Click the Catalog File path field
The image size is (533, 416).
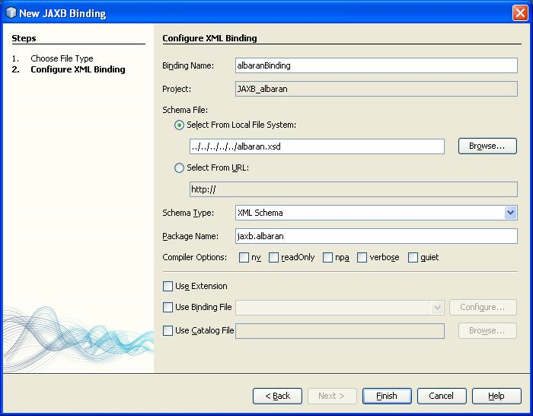[x=340, y=331]
